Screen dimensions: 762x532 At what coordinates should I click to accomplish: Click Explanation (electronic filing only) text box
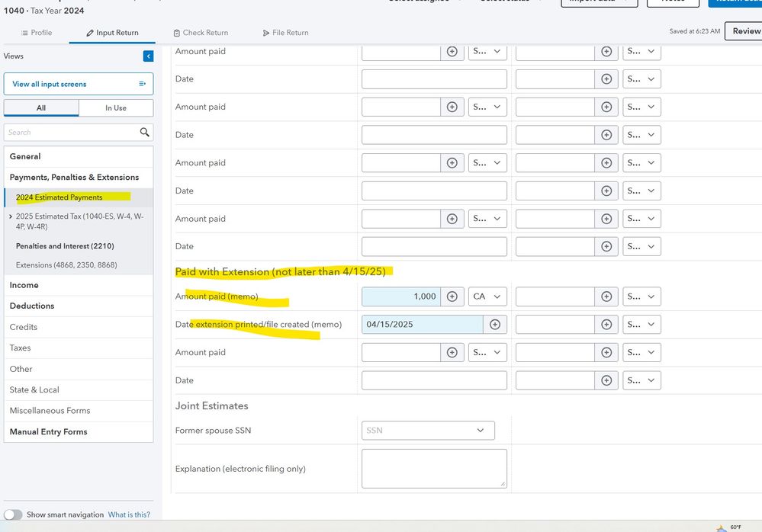434,469
